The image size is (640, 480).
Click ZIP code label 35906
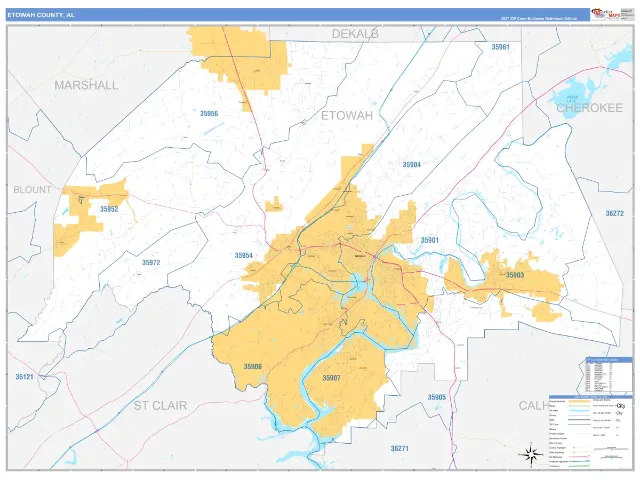tap(253, 367)
